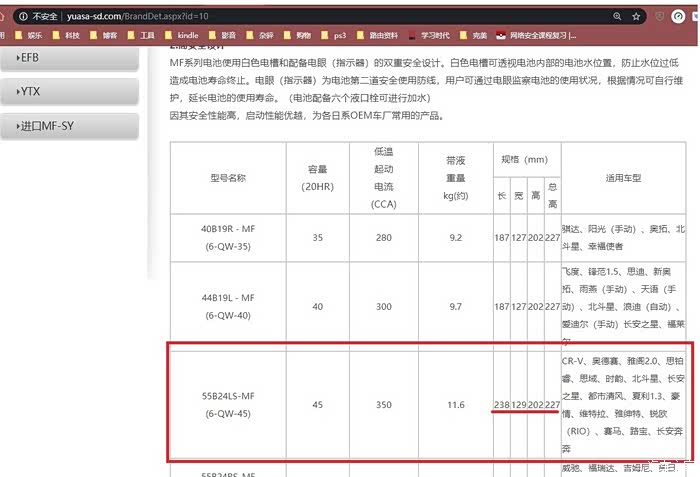This screenshot has height=477, width=700.
Task: Click the 40B19R - MF model cell
Action: (228, 238)
